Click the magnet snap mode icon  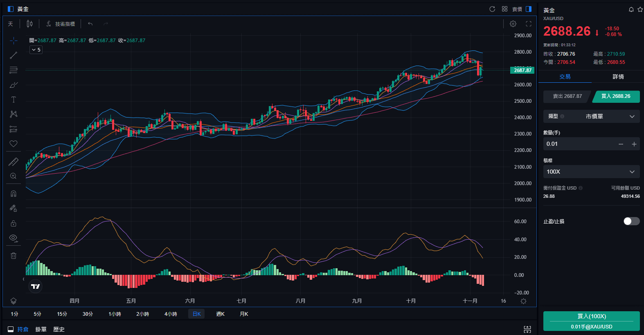coord(14,193)
